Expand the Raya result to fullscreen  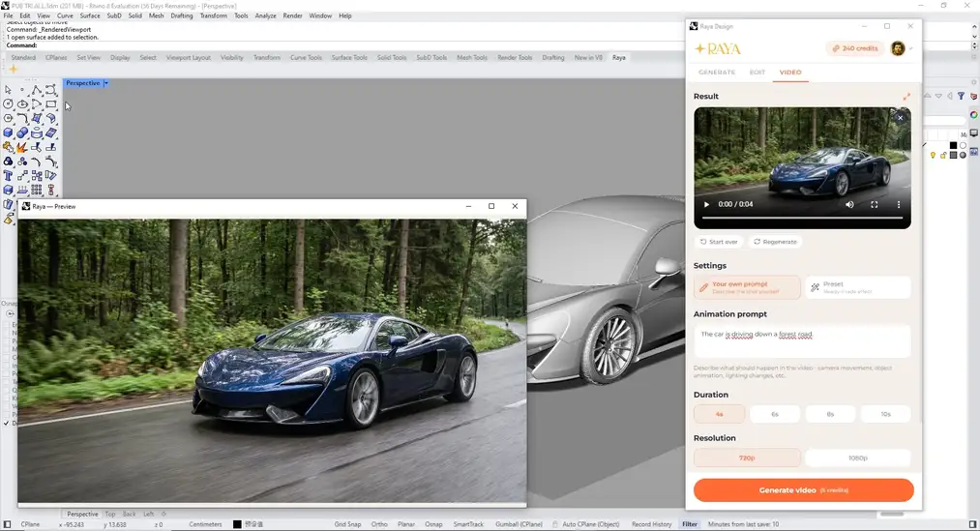coord(906,96)
